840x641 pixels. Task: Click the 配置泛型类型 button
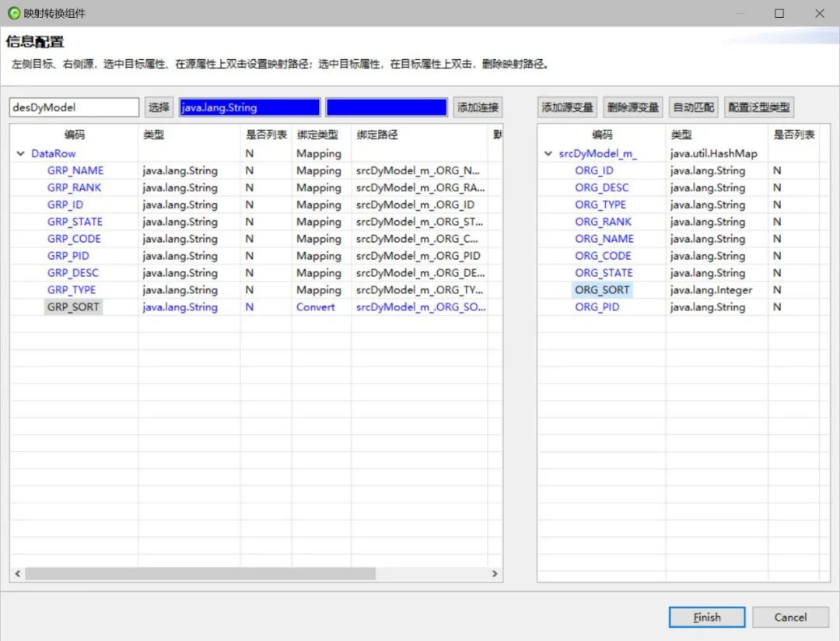pos(758,107)
